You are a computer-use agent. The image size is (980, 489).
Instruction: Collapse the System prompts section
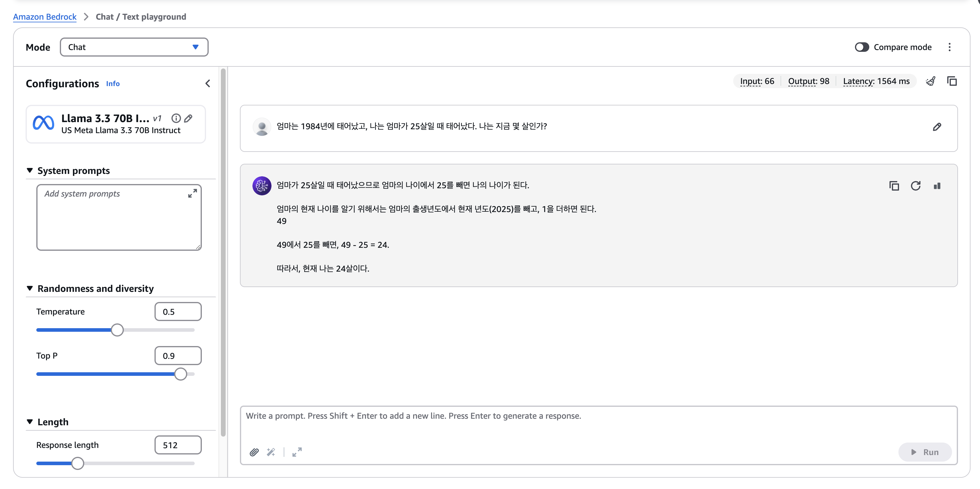30,170
